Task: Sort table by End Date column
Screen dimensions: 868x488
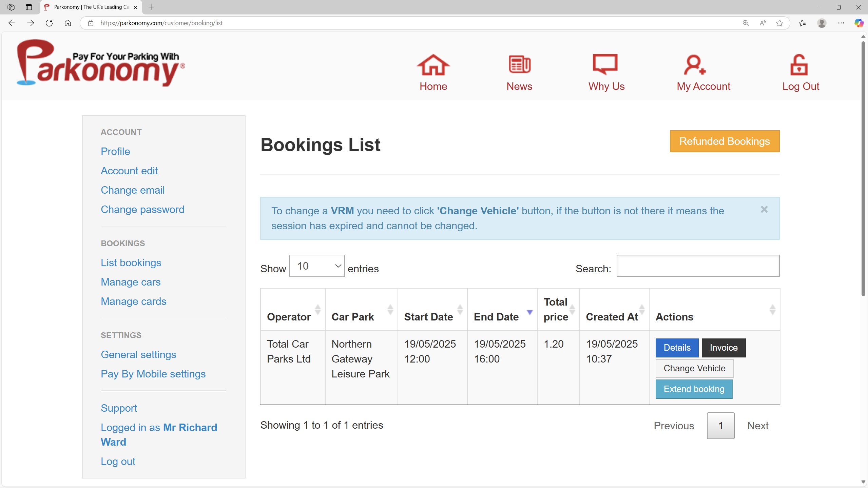Action: [502, 309]
